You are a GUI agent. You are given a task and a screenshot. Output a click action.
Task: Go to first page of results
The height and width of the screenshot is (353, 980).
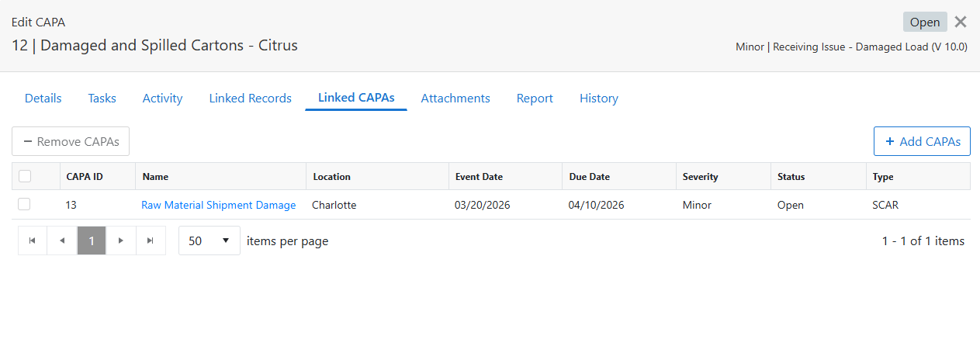32,241
